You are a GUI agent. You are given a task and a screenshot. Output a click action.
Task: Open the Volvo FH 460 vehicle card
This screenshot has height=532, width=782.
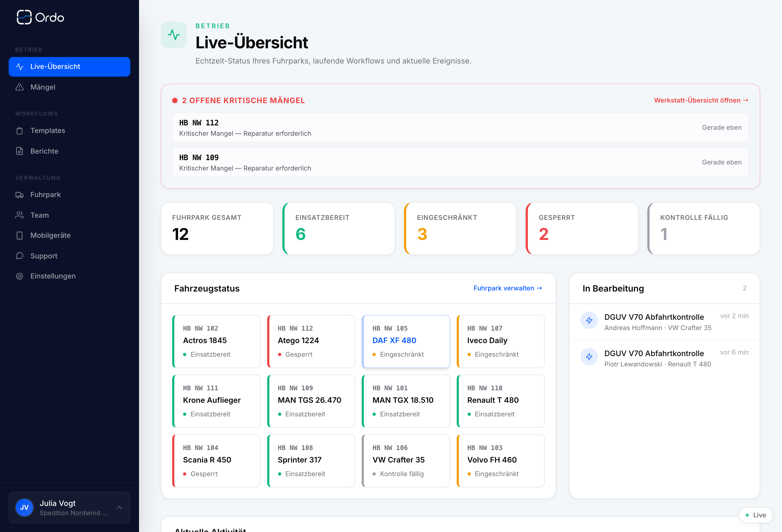coord(501,461)
